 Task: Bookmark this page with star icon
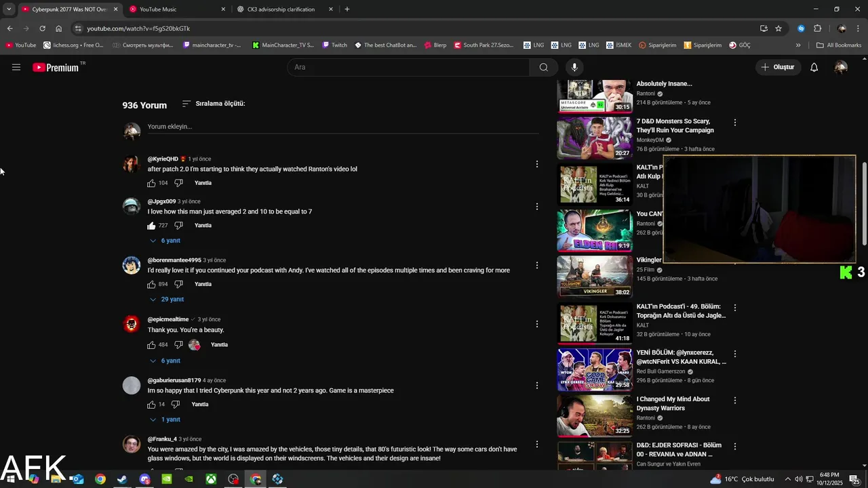(778, 28)
